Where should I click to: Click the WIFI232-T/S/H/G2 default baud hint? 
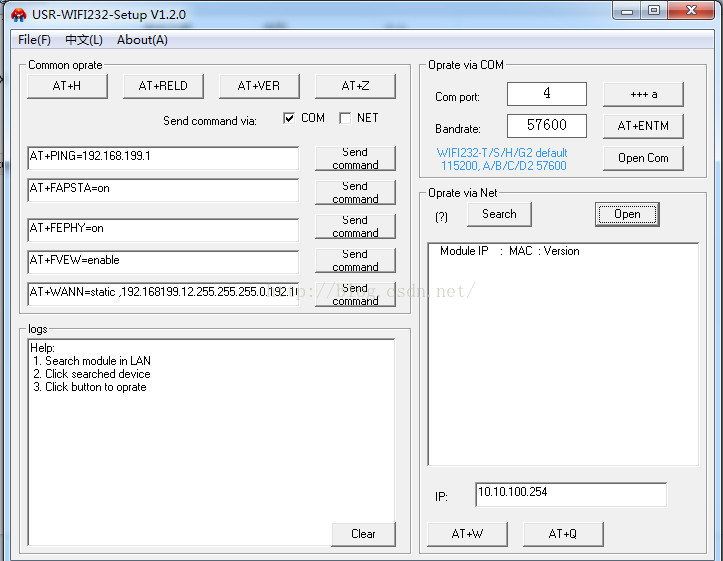pyautogui.click(x=502, y=159)
